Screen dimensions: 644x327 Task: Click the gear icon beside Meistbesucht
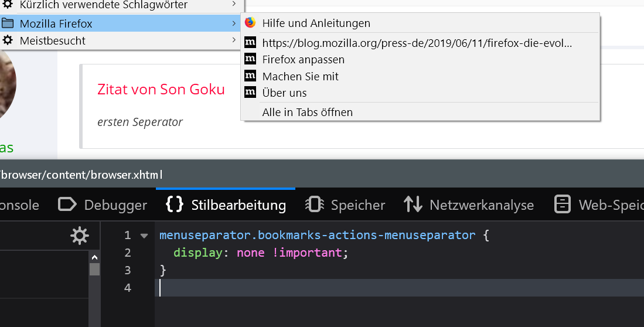(x=8, y=40)
